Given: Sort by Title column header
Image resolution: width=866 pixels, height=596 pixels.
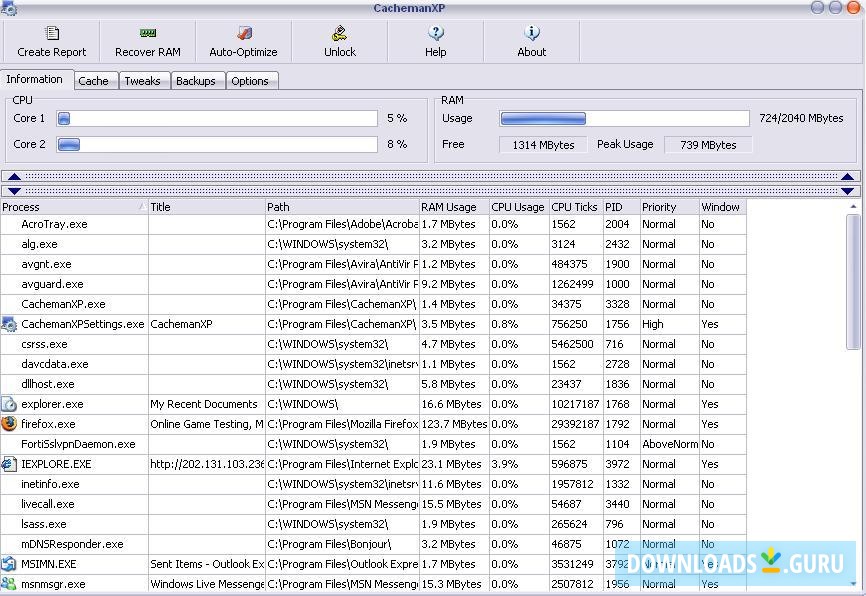Looking at the screenshot, I should 207,207.
